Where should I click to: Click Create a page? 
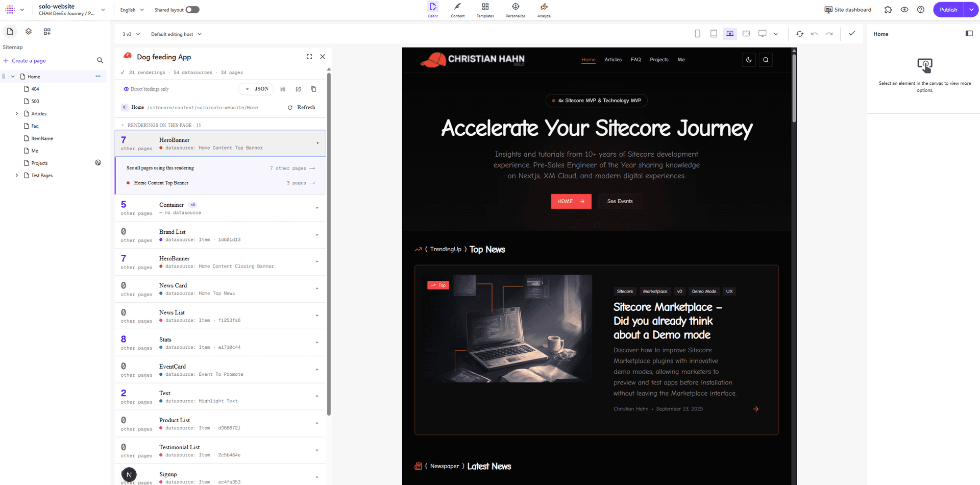[x=24, y=61]
